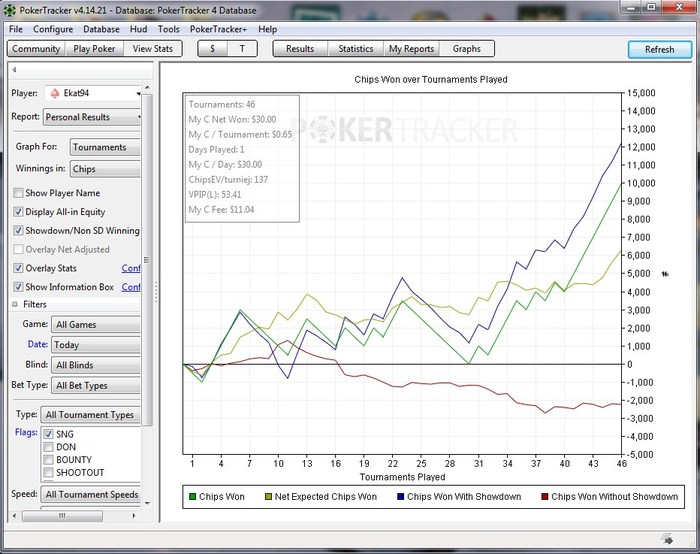700x554 pixels.
Task: Enable the BOUNTY flag checkbox
Action: 49,460
